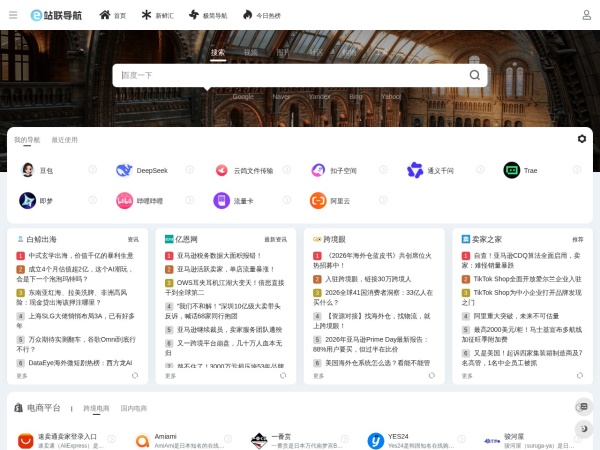The height and width of the screenshot is (450, 600).
Task: Click the arrow next to 哔哩哔哩
Action: tap(189, 200)
